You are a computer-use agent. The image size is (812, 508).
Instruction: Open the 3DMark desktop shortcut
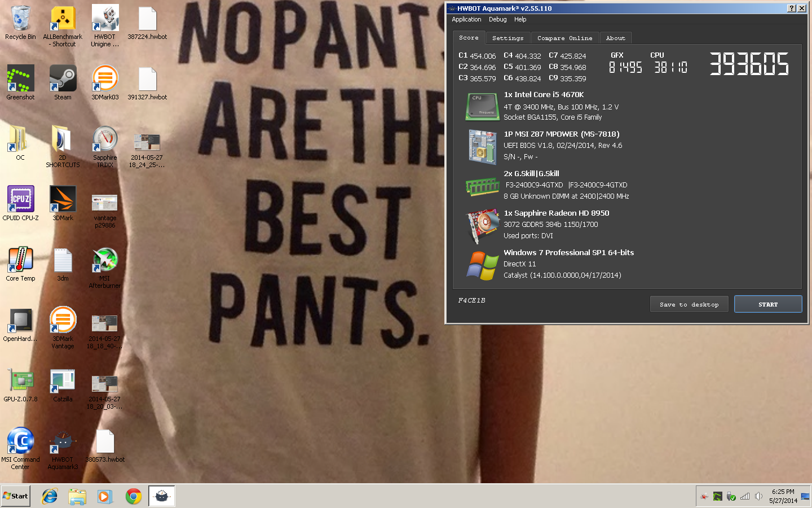(x=63, y=204)
